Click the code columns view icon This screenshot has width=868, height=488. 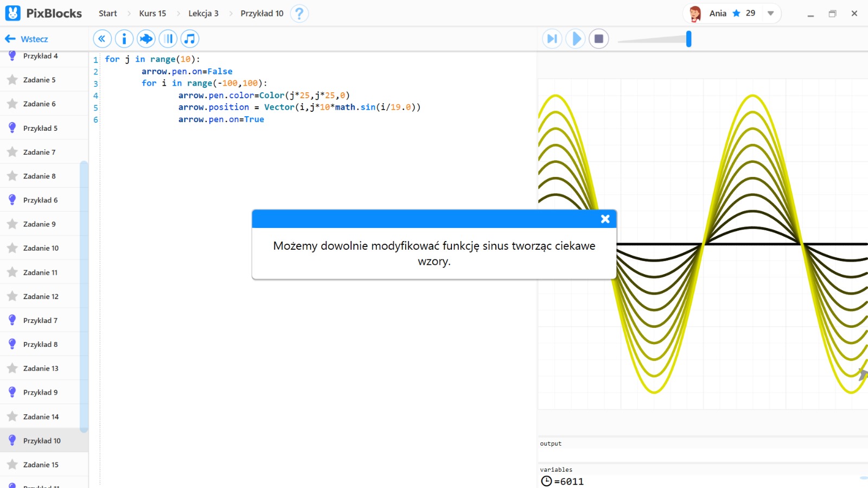pos(168,39)
